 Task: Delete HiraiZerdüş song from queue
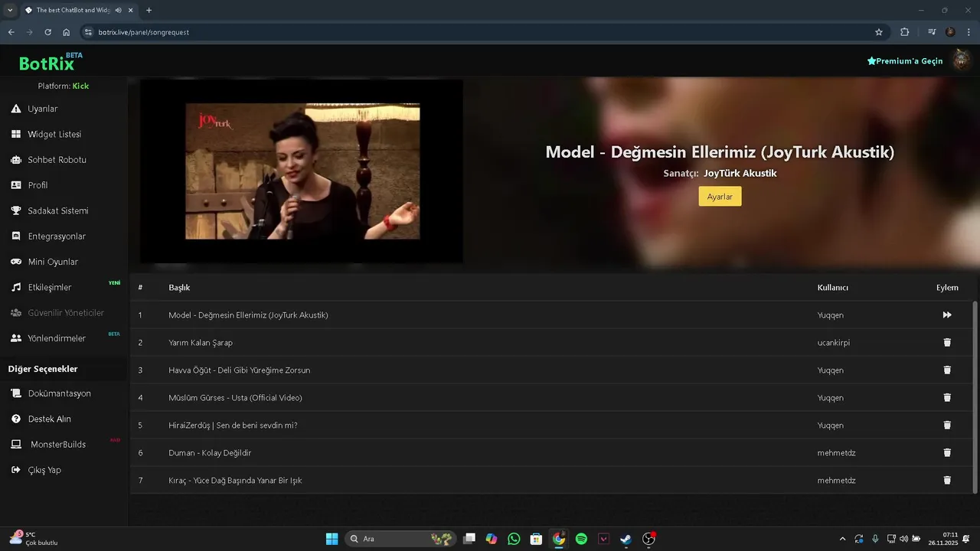point(947,425)
